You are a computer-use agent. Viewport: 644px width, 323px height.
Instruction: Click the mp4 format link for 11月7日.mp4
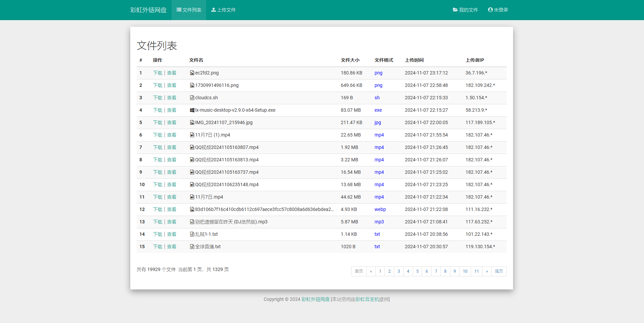click(379, 197)
